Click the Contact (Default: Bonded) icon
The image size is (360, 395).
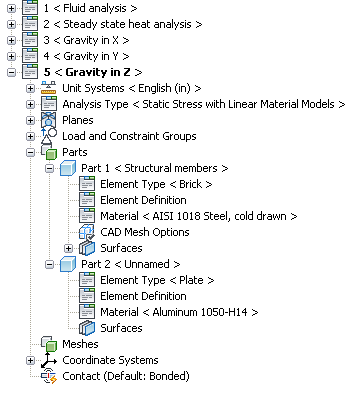[49, 376]
